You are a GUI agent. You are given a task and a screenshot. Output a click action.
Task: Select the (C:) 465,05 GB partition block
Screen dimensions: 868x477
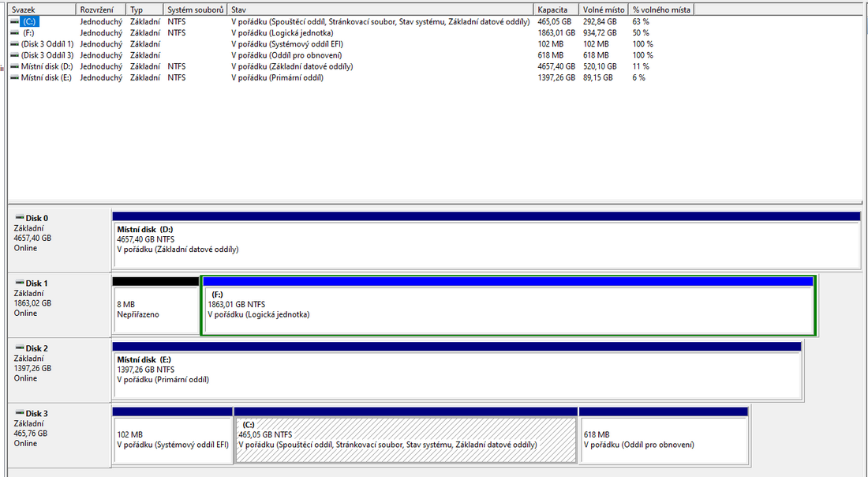pyautogui.click(x=406, y=435)
